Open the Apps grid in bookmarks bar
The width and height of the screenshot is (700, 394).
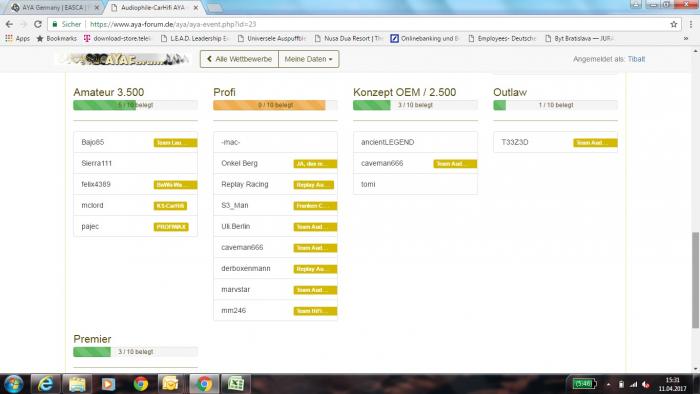pos(17,38)
